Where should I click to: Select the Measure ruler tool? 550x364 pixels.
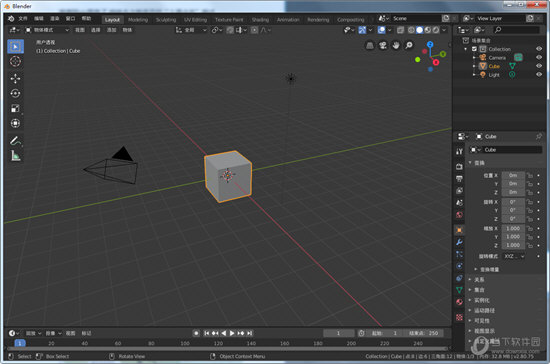point(15,155)
